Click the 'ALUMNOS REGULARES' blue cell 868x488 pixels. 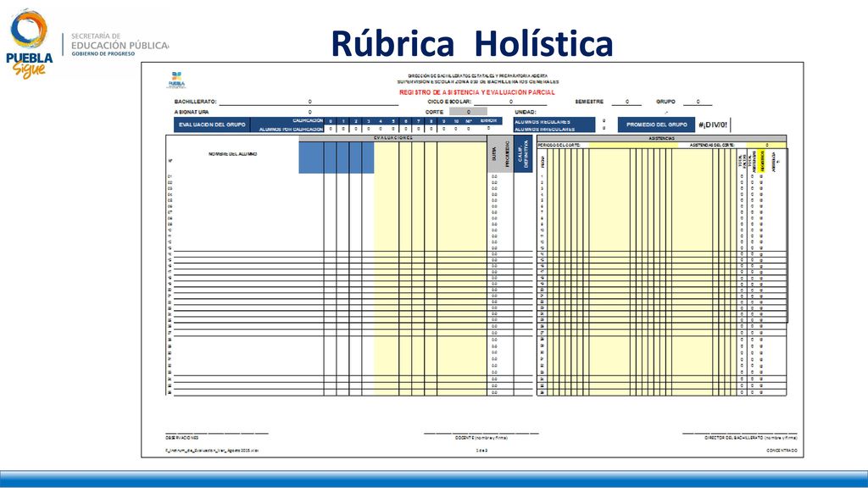[x=554, y=121]
